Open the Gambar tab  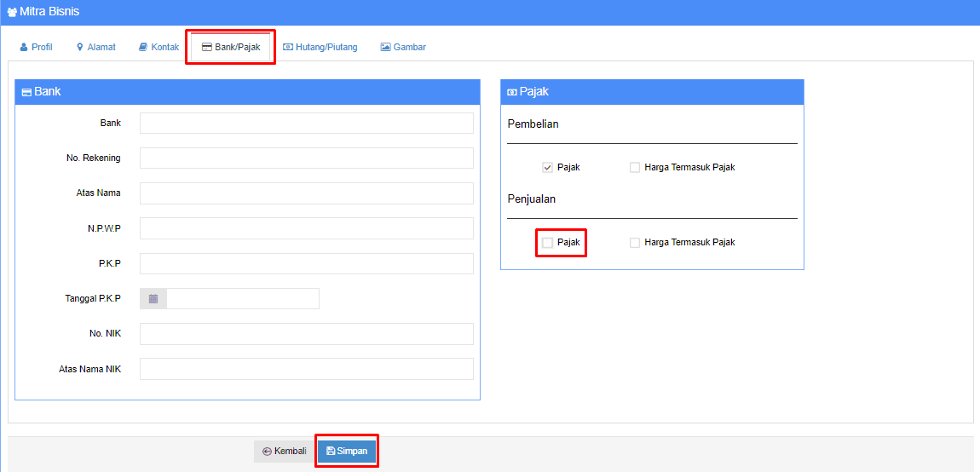click(x=403, y=47)
